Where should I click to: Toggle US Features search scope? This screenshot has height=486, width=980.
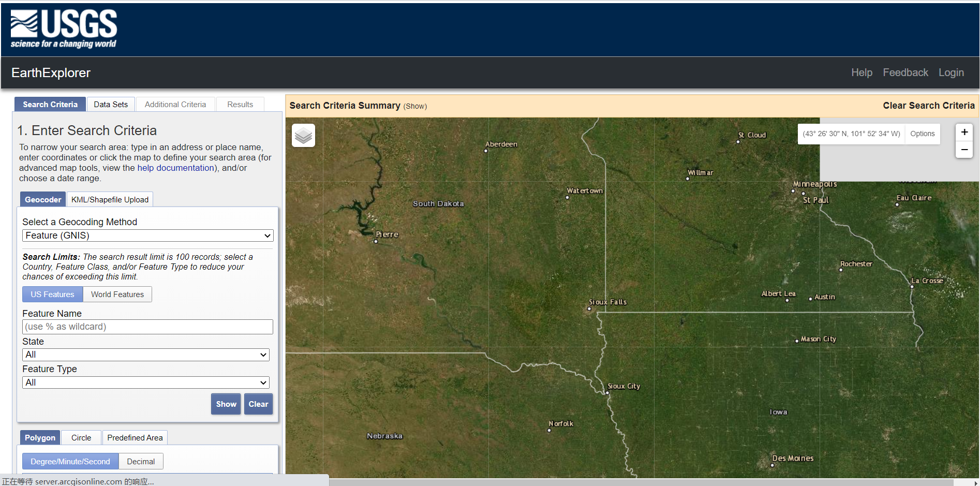(52, 294)
